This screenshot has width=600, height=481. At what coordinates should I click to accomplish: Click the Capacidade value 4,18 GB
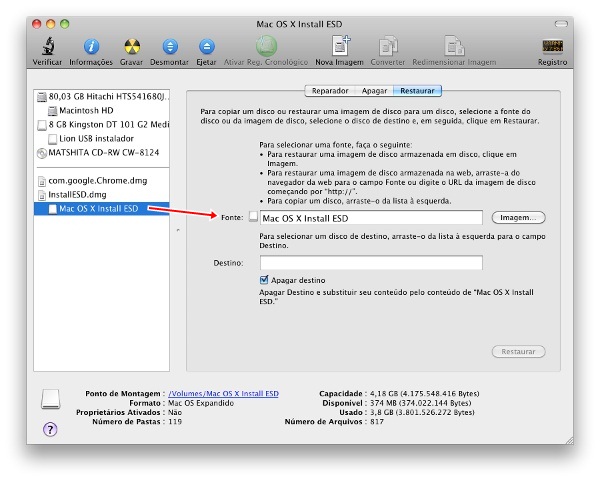coord(424,393)
